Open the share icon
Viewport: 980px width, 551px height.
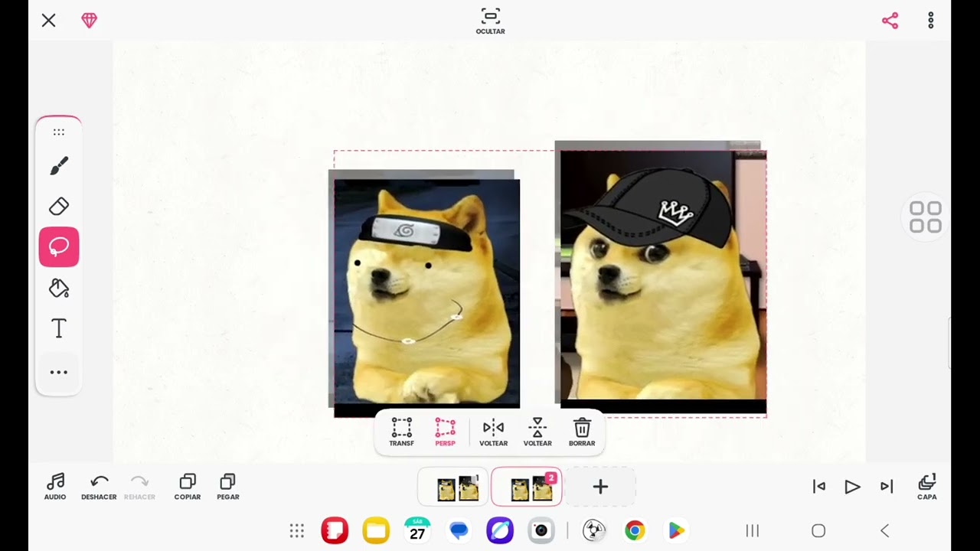pos(890,21)
